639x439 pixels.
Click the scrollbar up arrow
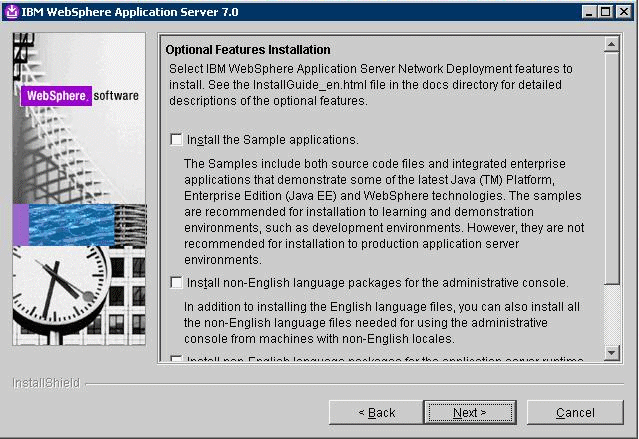pos(611,44)
